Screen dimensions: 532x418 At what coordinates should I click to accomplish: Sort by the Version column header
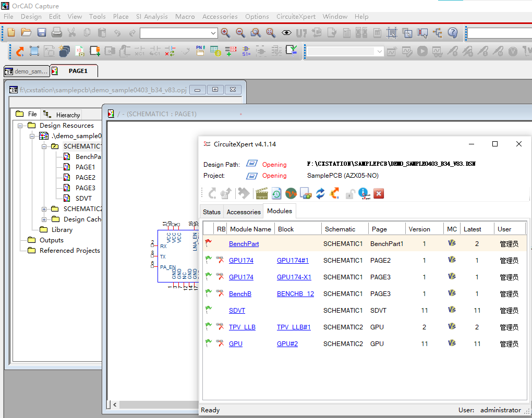click(424, 229)
